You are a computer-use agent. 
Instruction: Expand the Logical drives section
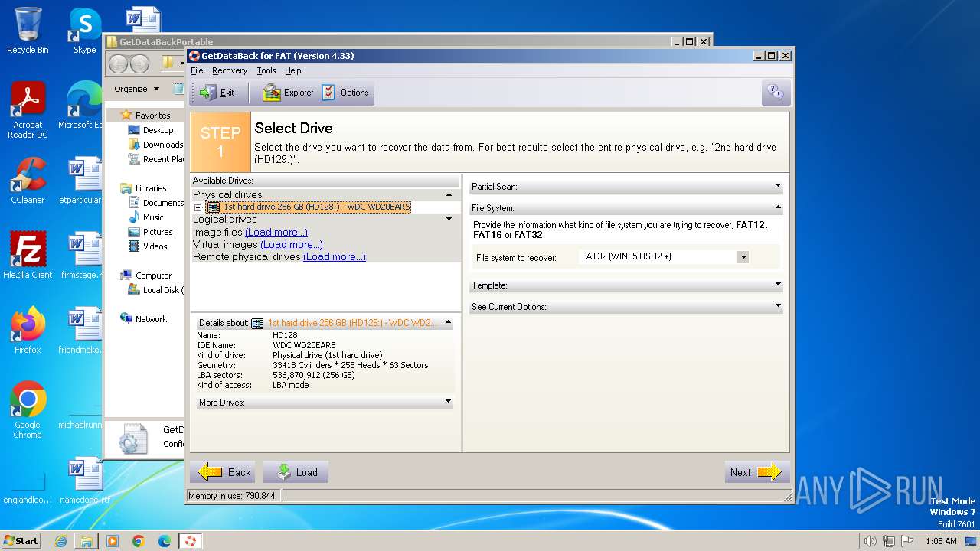click(450, 219)
